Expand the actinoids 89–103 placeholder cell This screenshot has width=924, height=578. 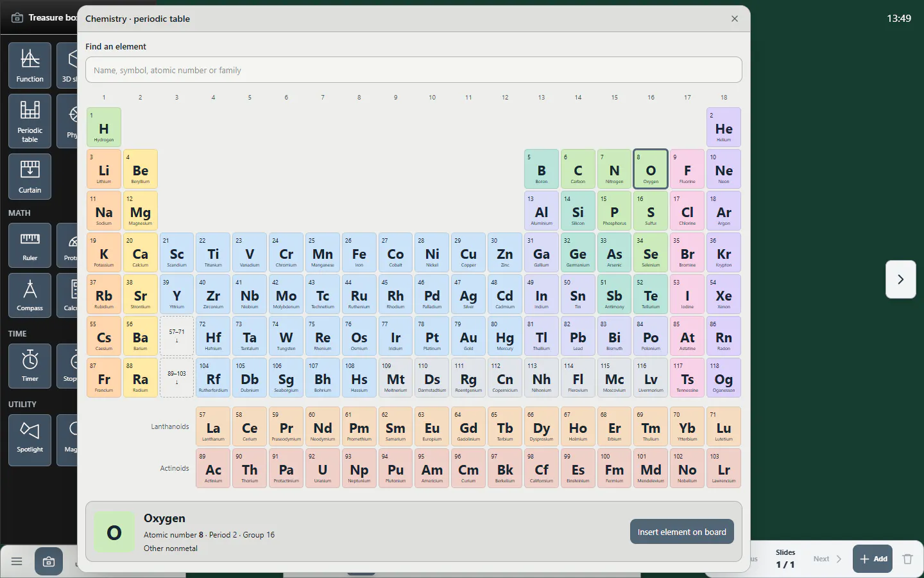176,378
